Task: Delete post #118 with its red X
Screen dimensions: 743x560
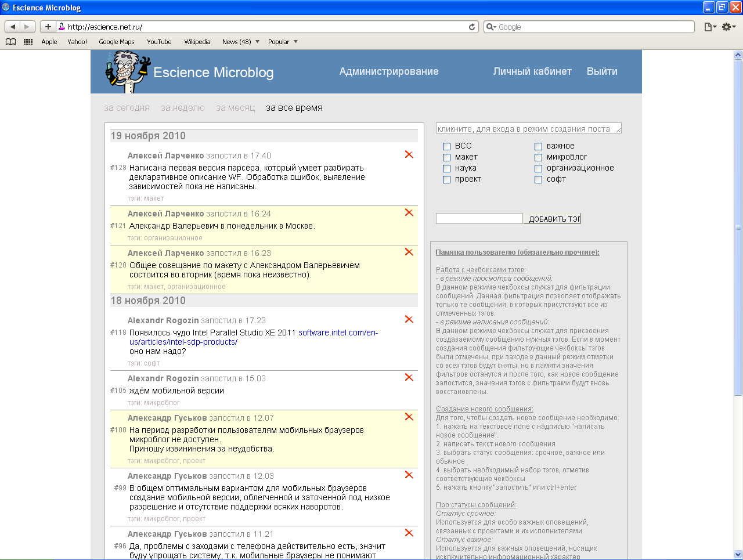Action: click(409, 319)
